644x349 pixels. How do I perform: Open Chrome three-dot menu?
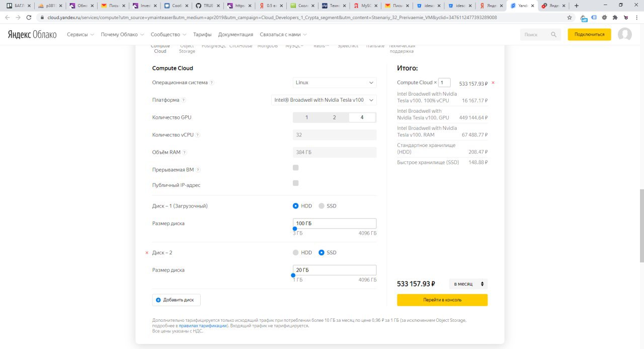636,17
